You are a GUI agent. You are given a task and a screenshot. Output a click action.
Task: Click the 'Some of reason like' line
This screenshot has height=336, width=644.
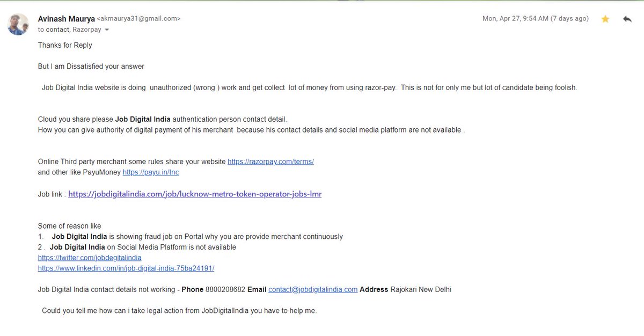(x=69, y=226)
